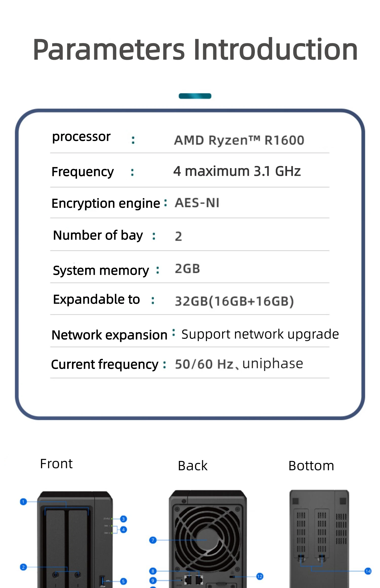This screenshot has height=588, width=380.
Task: Select callout marker number 8
Action: pyautogui.click(x=153, y=571)
